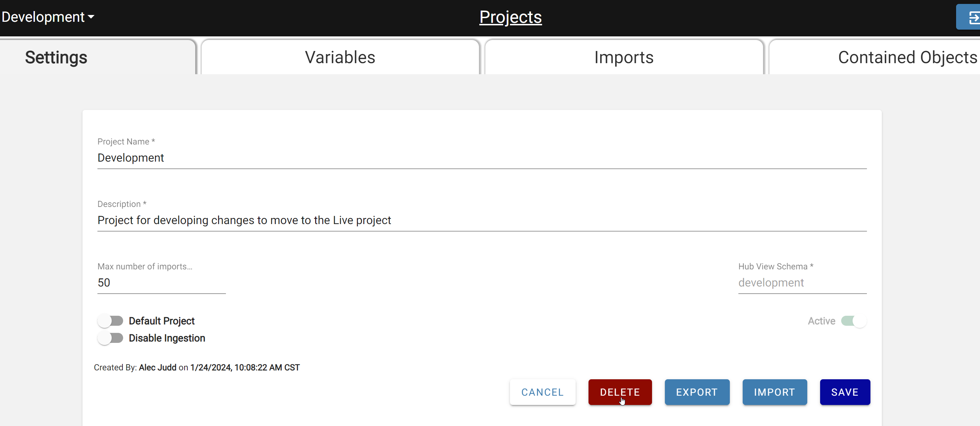Switch to the Variables tab
The image size is (980, 426).
[x=340, y=57]
